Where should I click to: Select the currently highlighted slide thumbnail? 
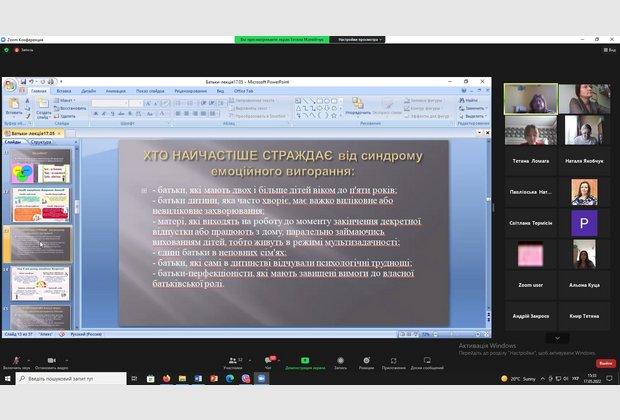[x=41, y=244]
